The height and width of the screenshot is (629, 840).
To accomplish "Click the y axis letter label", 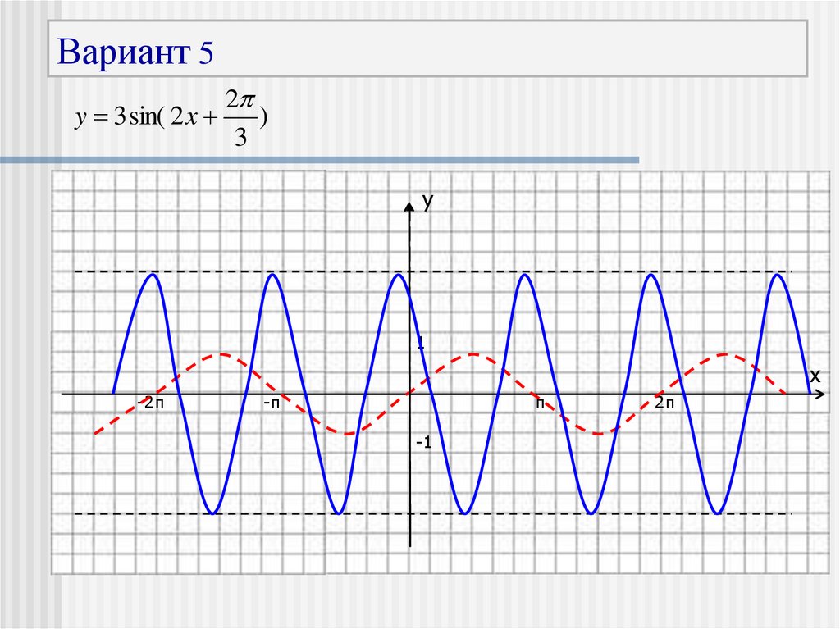I will pos(427,202).
